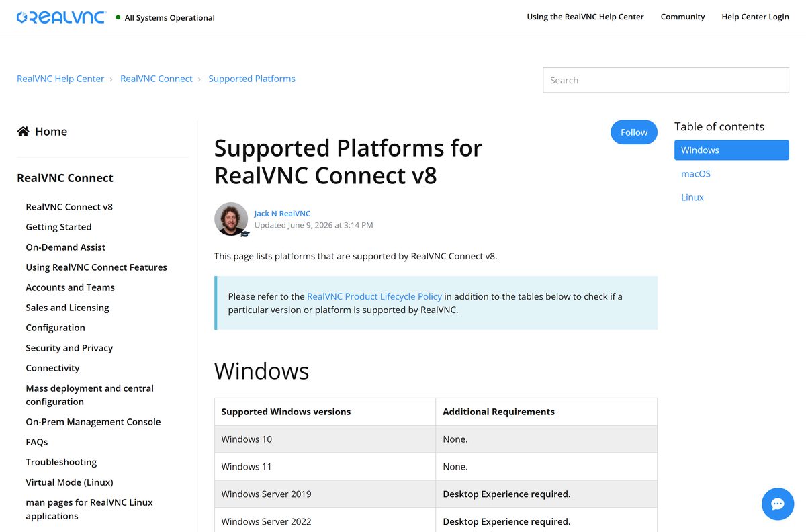Viewport: 806px width, 532px height.
Task: Click the Follow button
Action: (x=634, y=132)
